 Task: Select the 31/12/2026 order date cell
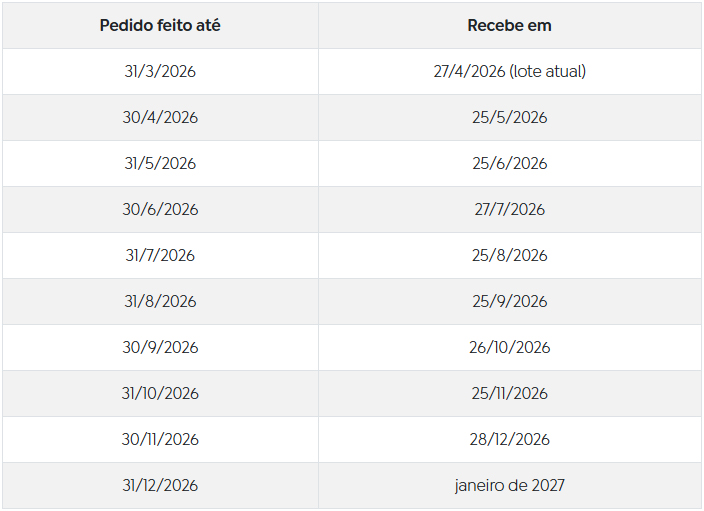point(160,486)
